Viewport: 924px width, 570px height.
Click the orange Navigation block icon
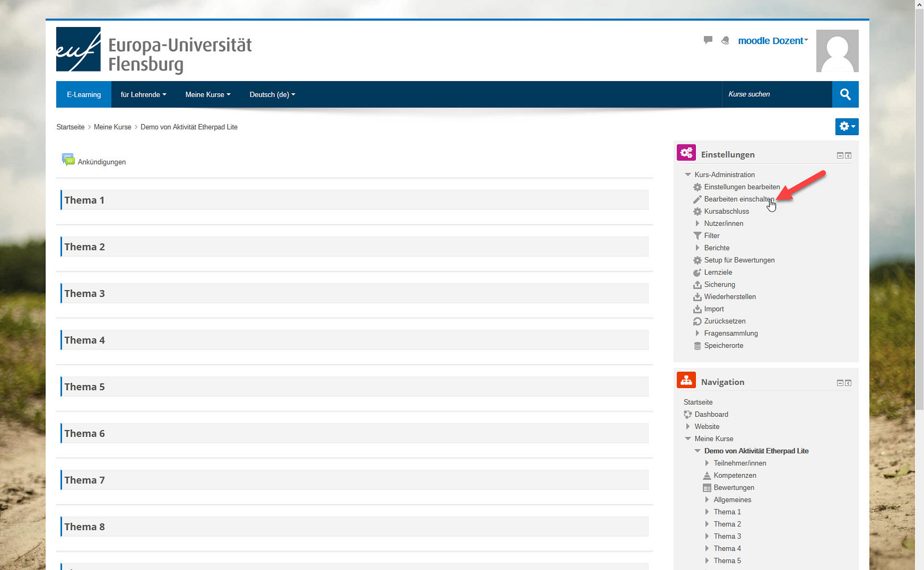pyautogui.click(x=686, y=380)
